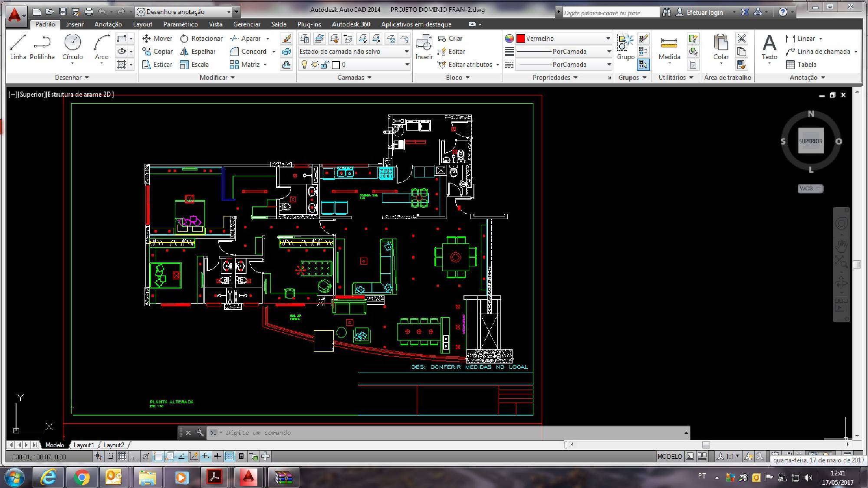Open the Desenho e anotação workspace dropdown

point(229,12)
